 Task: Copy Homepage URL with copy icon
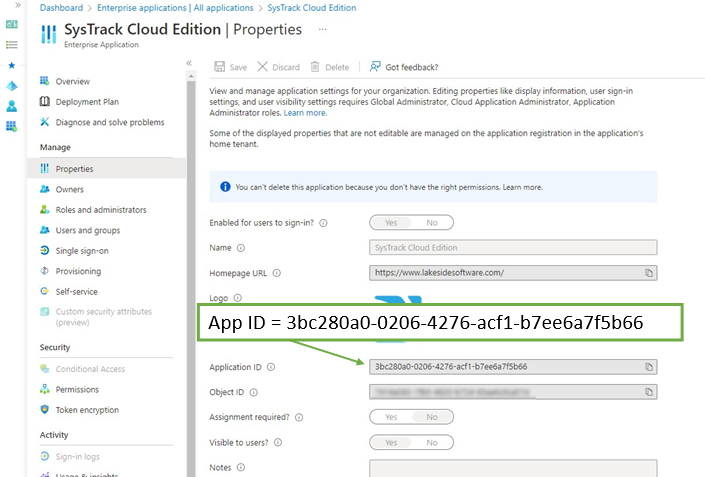pyautogui.click(x=649, y=273)
